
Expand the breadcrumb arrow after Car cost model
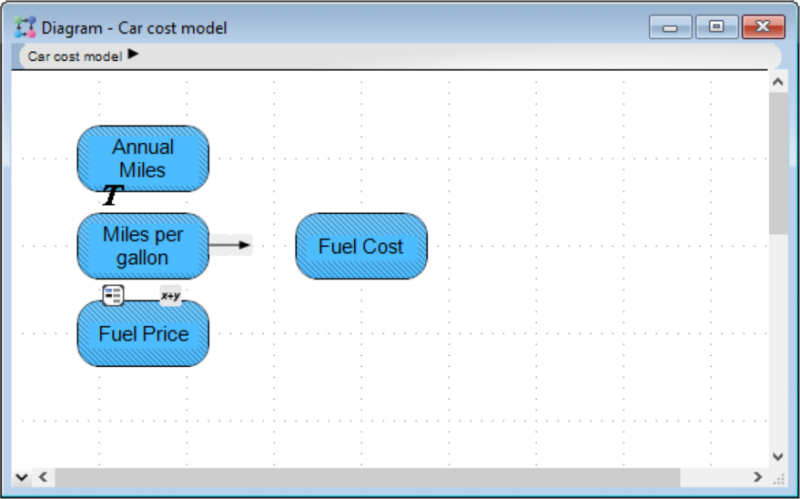[x=133, y=54]
